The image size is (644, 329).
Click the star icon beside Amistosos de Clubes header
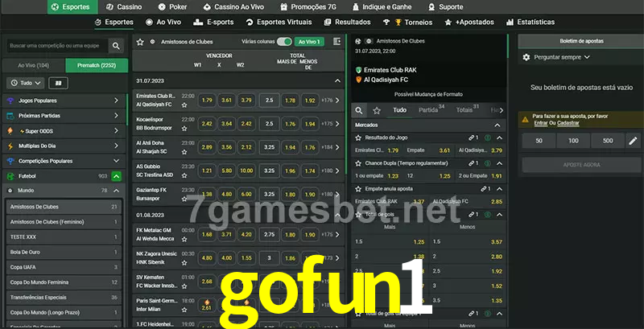click(x=140, y=41)
